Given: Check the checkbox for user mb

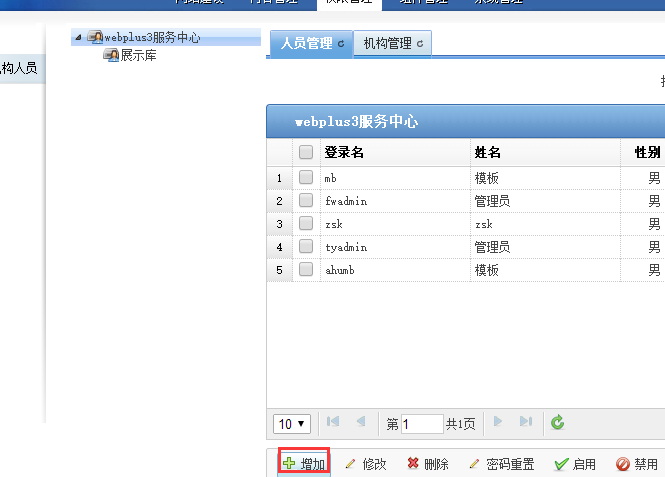Looking at the screenshot, I should point(306,178).
